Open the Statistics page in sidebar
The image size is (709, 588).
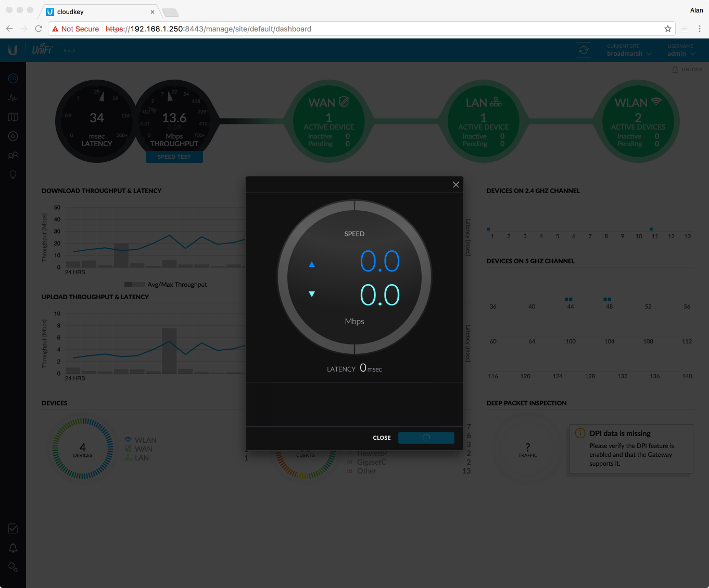point(13,98)
